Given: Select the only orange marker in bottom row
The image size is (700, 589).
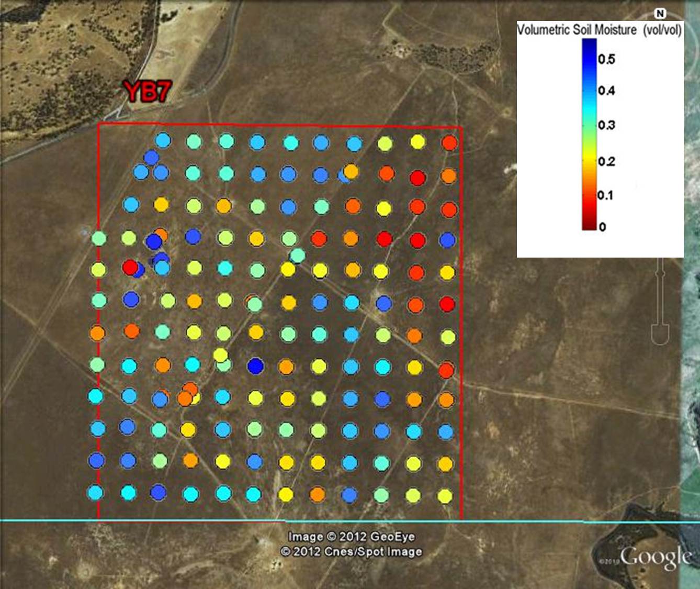Looking at the screenshot, I should click(317, 494).
